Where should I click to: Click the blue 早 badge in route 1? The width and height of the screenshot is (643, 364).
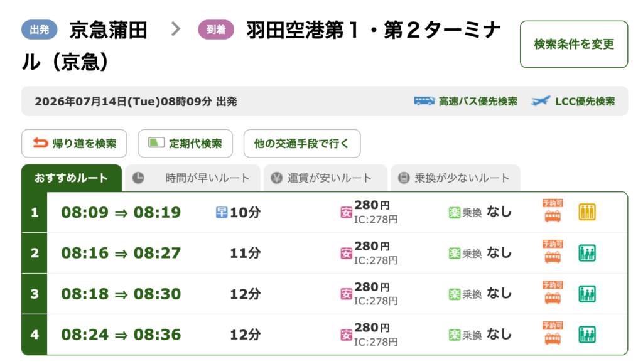click(222, 212)
